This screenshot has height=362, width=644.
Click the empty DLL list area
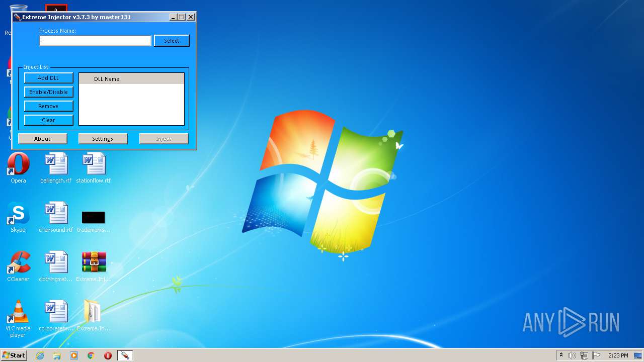[x=132, y=104]
